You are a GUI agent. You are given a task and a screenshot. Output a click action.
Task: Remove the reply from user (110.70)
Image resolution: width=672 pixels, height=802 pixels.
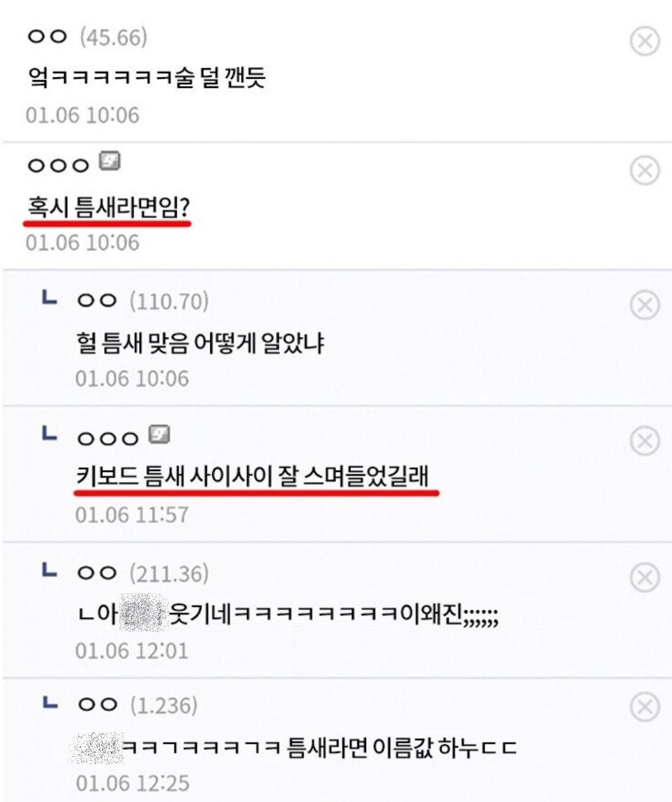645,305
